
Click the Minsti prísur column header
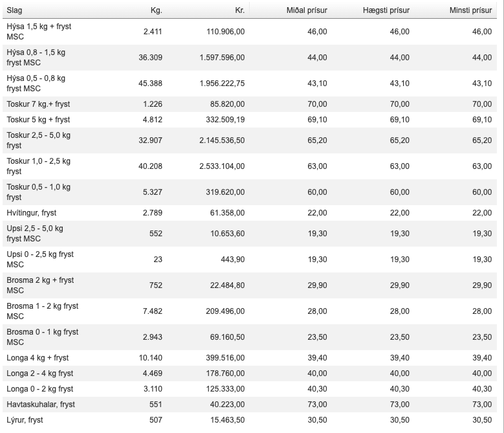pyautogui.click(x=470, y=11)
